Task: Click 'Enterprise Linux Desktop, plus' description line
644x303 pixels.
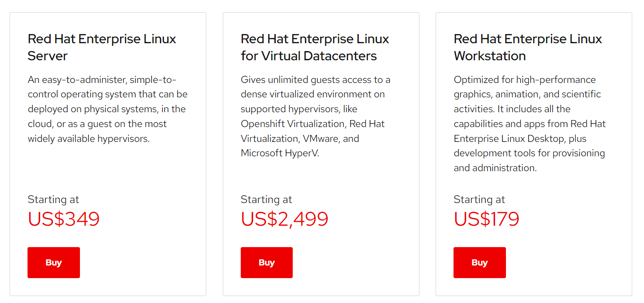Action: point(520,139)
